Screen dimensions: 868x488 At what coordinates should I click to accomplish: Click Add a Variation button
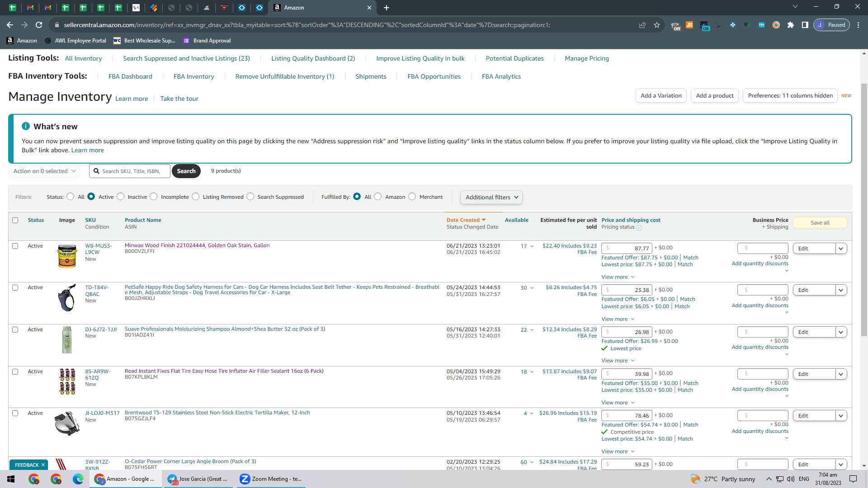tap(661, 96)
